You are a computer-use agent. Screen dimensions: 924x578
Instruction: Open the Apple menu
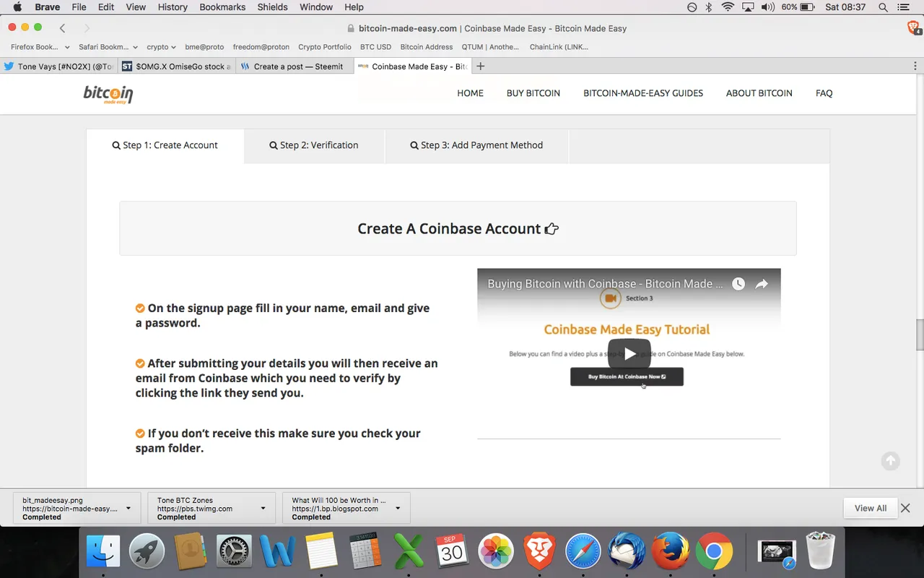click(x=17, y=7)
